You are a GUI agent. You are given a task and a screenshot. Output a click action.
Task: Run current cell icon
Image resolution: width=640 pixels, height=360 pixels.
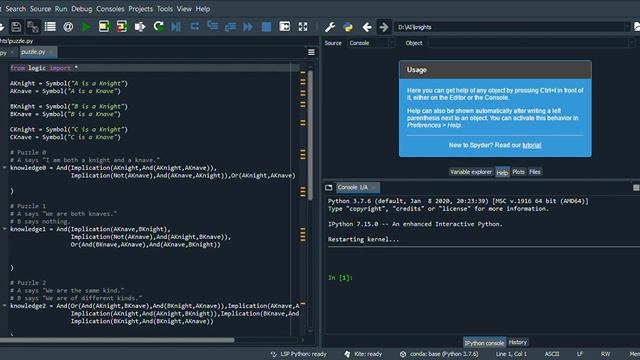click(104, 27)
